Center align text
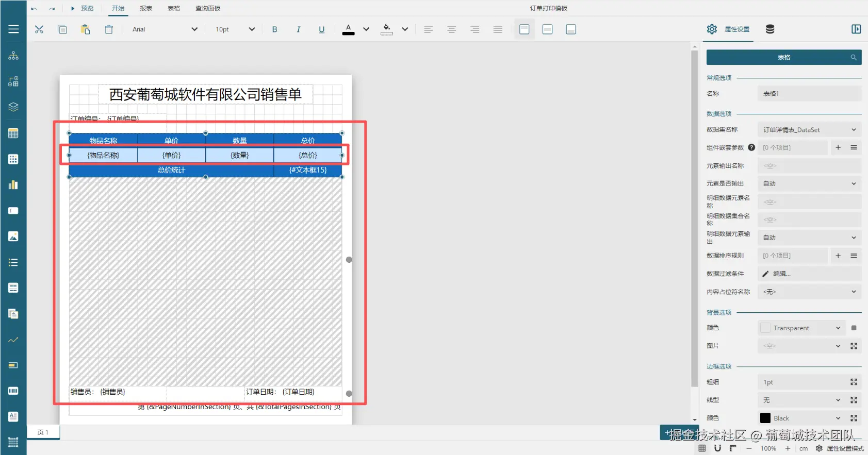Image resolution: width=868 pixels, height=455 pixels. coord(452,29)
